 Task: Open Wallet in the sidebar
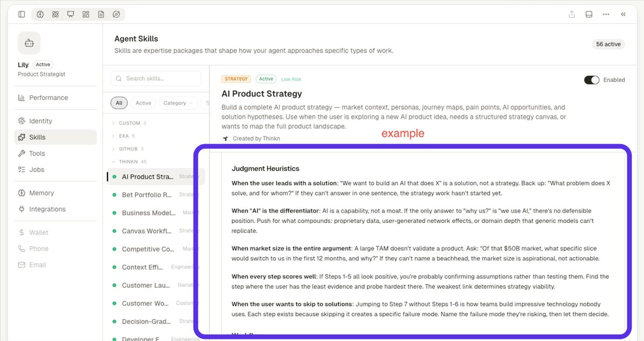pyautogui.click(x=55, y=232)
